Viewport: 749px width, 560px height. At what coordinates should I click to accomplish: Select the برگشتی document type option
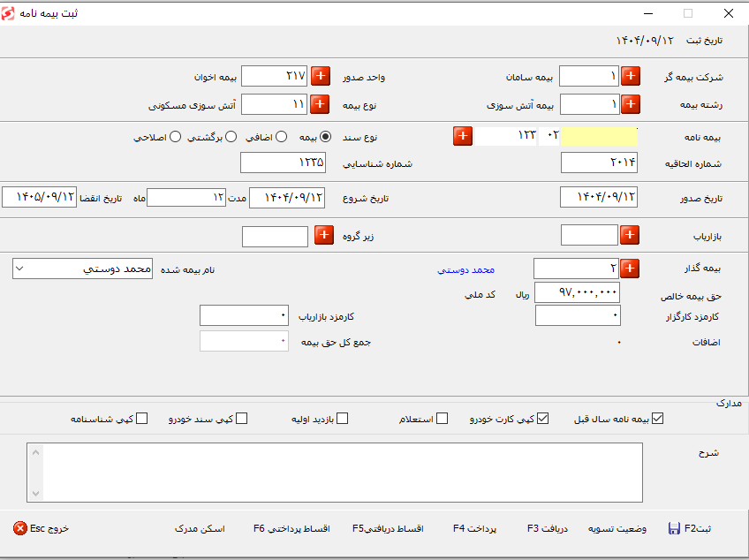pyautogui.click(x=231, y=137)
